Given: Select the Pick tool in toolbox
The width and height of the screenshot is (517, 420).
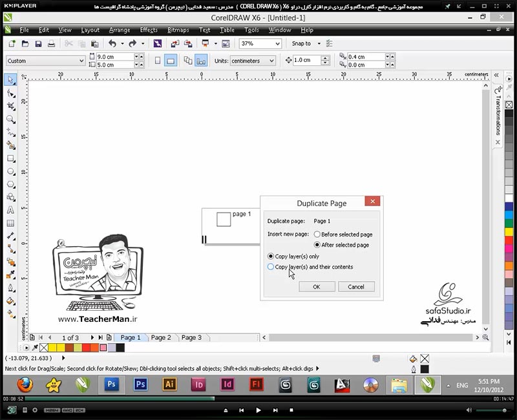Looking at the screenshot, I should pyautogui.click(x=10, y=80).
